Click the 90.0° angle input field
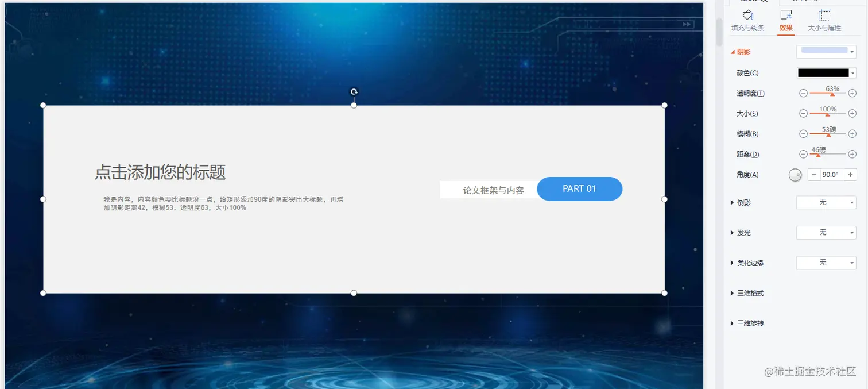868x389 pixels. (x=832, y=174)
